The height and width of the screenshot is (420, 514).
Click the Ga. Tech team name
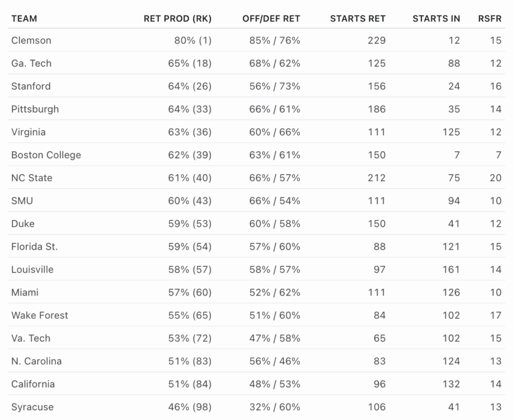pyautogui.click(x=31, y=63)
